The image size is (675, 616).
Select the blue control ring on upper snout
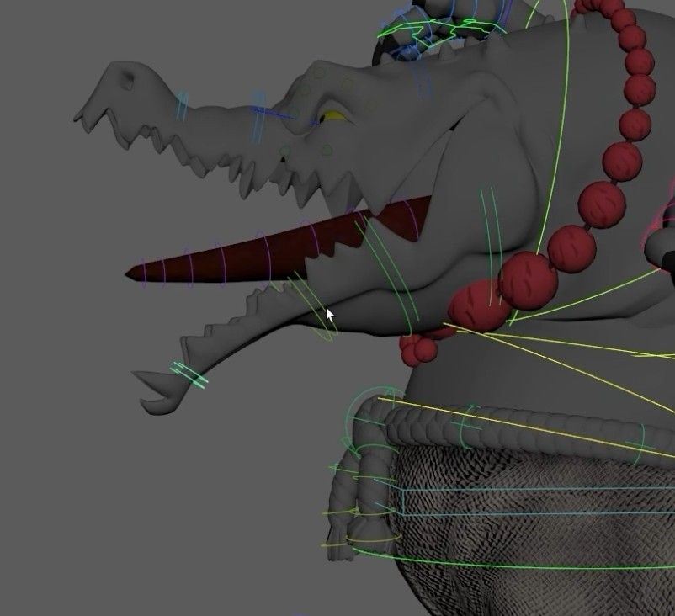coord(258,117)
